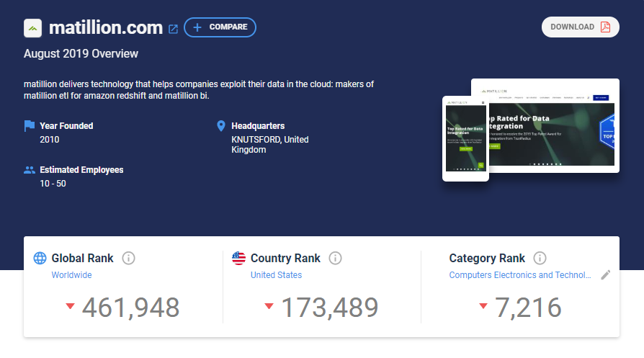Click the red arrow beside 7,216
Screen dimensions: 644x358
(483, 306)
